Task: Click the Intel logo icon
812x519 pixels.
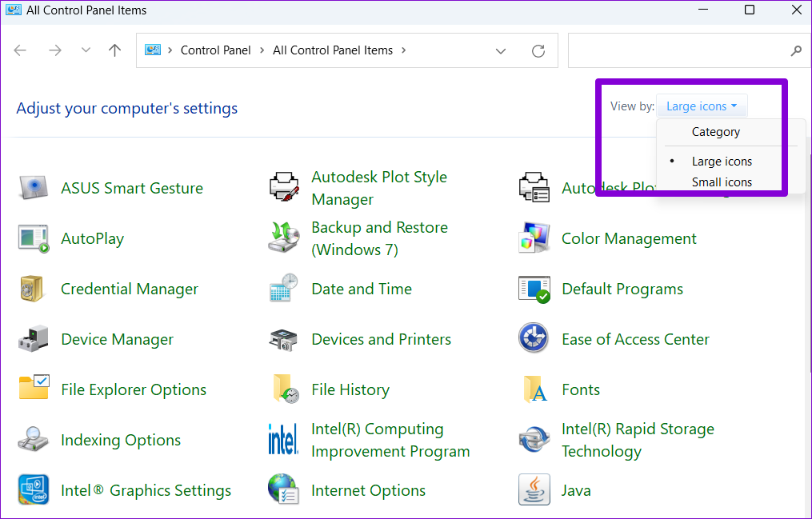Action: 283,439
